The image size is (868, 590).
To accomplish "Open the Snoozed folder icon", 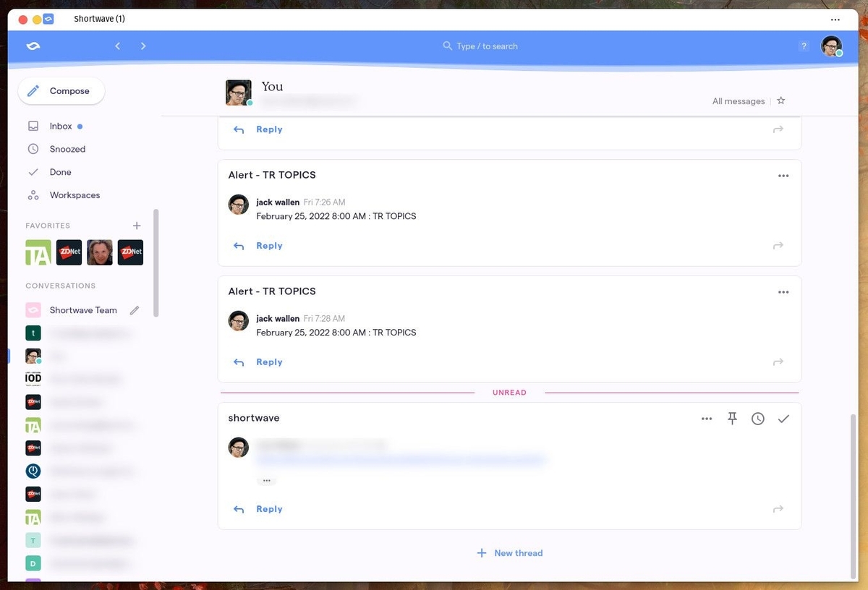I will (33, 149).
